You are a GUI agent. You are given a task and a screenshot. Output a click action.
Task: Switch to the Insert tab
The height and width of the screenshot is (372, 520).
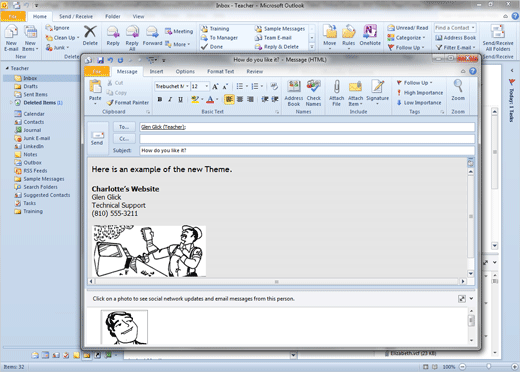click(156, 71)
